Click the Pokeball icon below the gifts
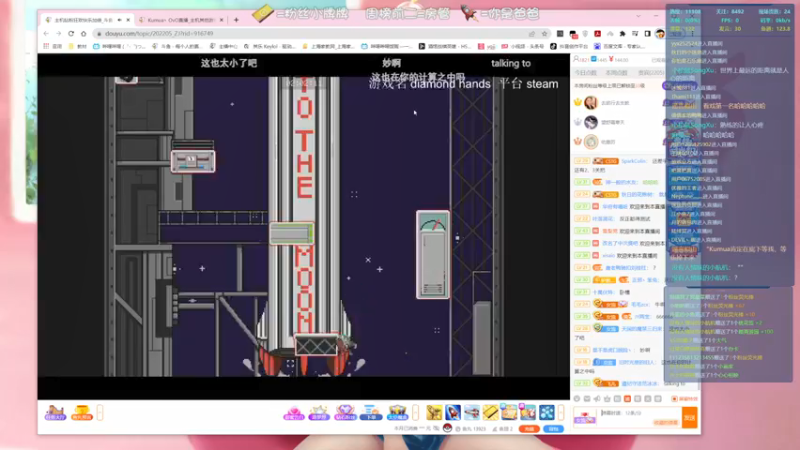This screenshot has height=450, width=800. tap(447, 429)
